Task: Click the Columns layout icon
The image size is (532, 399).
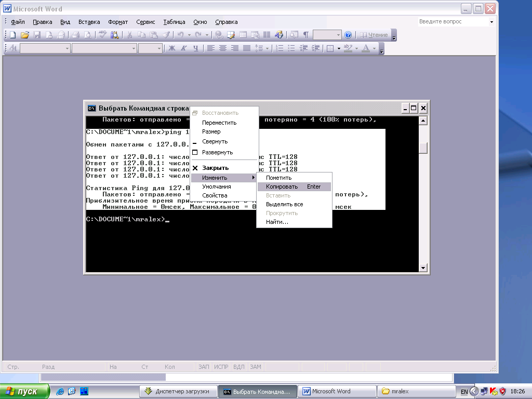Action: (267, 35)
